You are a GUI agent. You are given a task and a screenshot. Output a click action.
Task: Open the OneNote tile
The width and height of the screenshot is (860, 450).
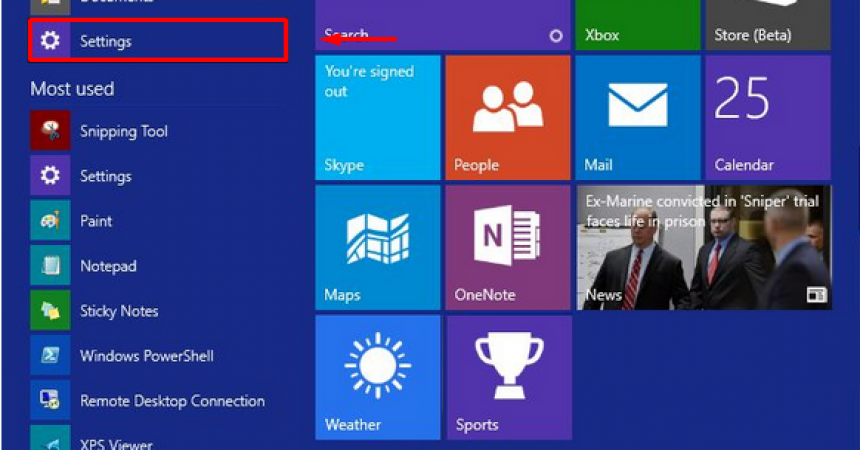point(508,248)
